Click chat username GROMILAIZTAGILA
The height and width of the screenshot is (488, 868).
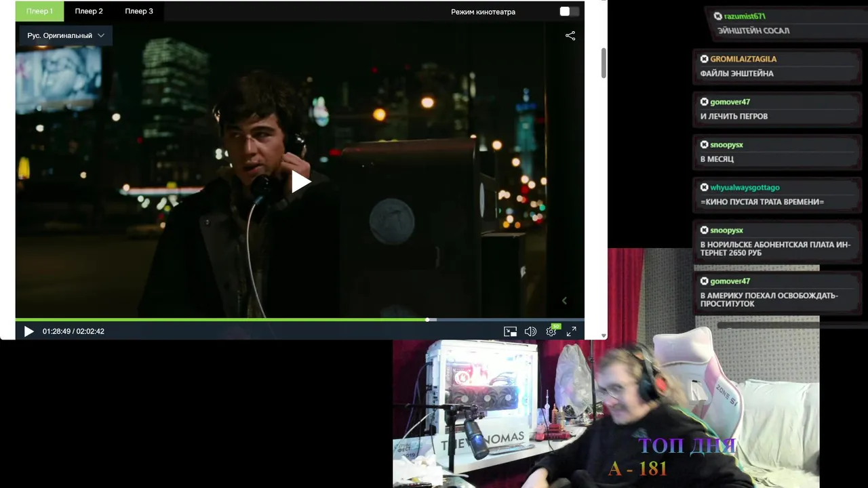pyautogui.click(x=743, y=59)
